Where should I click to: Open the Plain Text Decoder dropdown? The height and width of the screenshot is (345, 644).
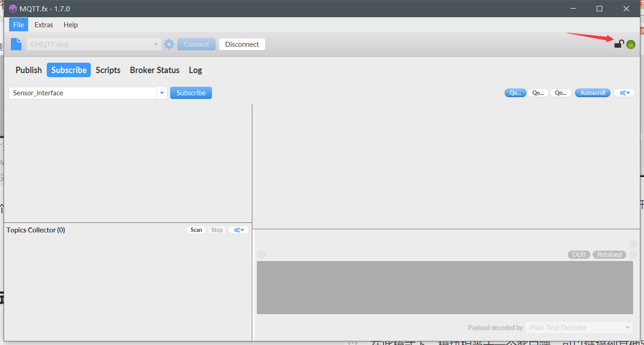579,327
